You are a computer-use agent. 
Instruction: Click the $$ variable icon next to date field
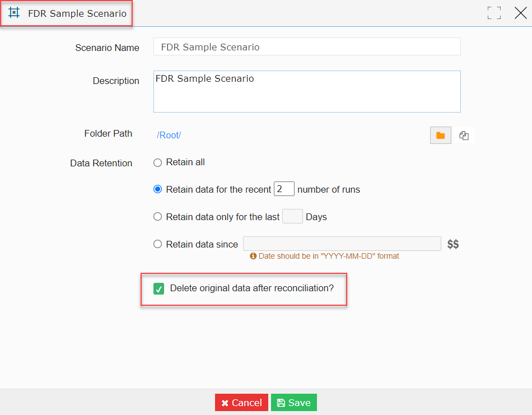coord(452,244)
